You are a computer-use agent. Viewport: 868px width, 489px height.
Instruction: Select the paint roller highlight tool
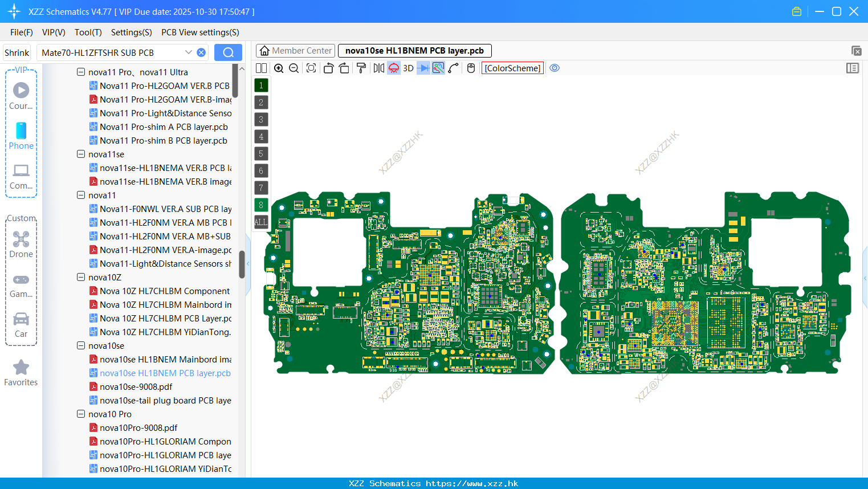tap(361, 68)
